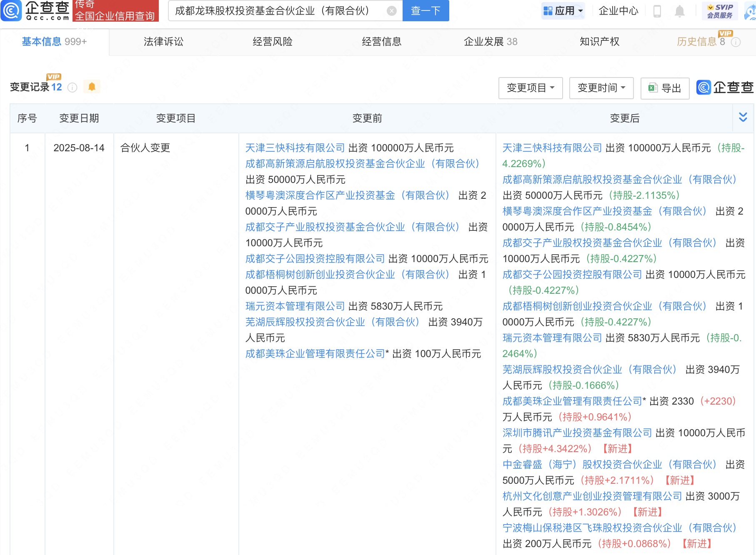Click the 查一下 search button

pyautogui.click(x=426, y=11)
